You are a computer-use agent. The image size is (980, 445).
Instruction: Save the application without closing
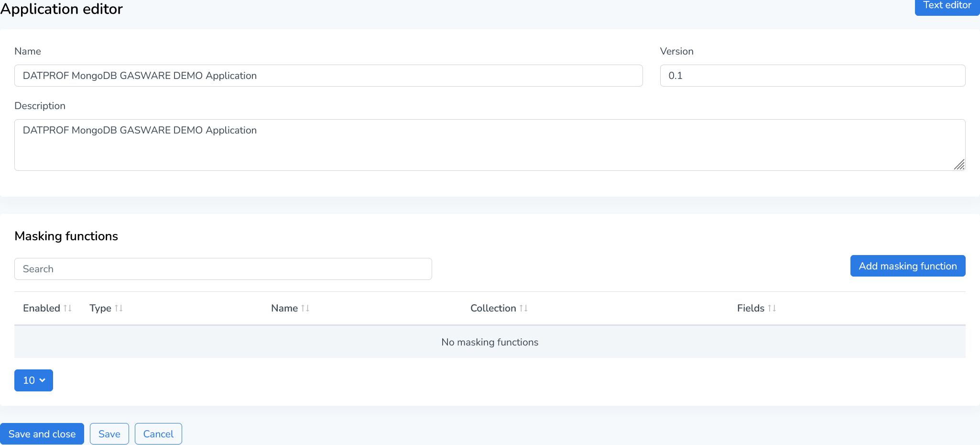pos(109,434)
